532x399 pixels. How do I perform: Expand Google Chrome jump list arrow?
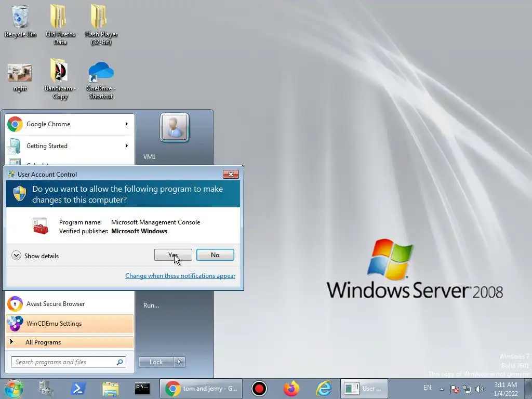click(x=127, y=124)
